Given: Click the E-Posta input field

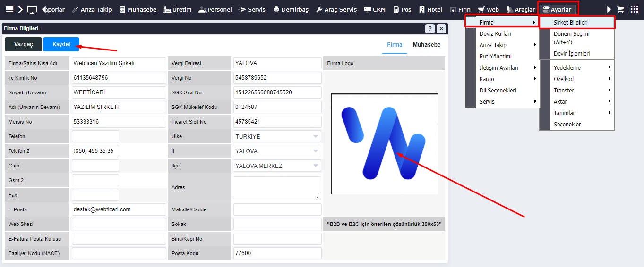Looking at the screenshot, I should pyautogui.click(x=119, y=209).
